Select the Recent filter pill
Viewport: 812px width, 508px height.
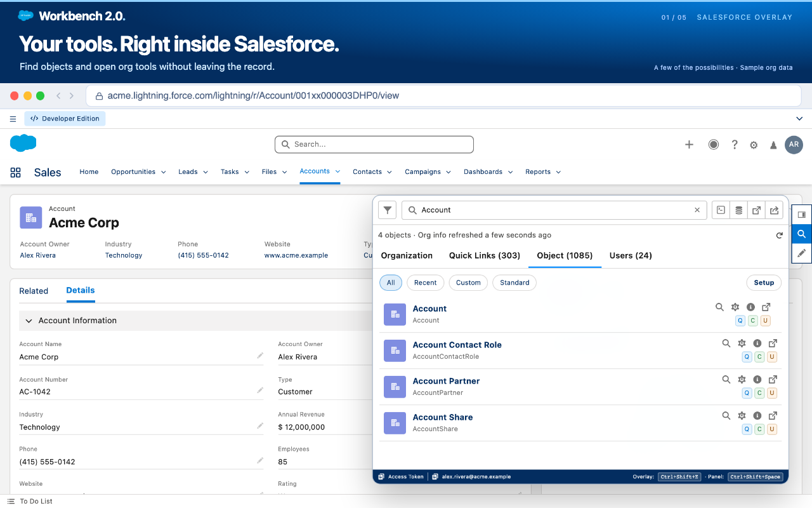425,283
